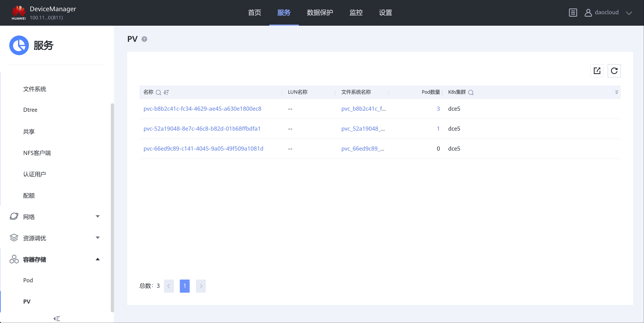Open the 监控 top menu
The height and width of the screenshot is (323, 644).
(356, 13)
